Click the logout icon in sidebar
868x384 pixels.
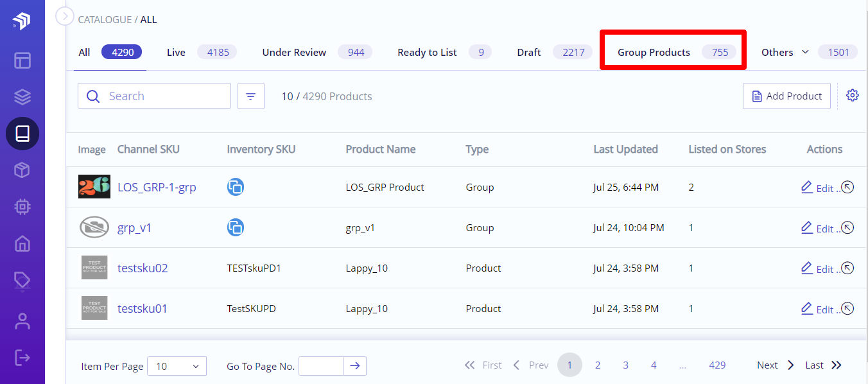click(22, 357)
